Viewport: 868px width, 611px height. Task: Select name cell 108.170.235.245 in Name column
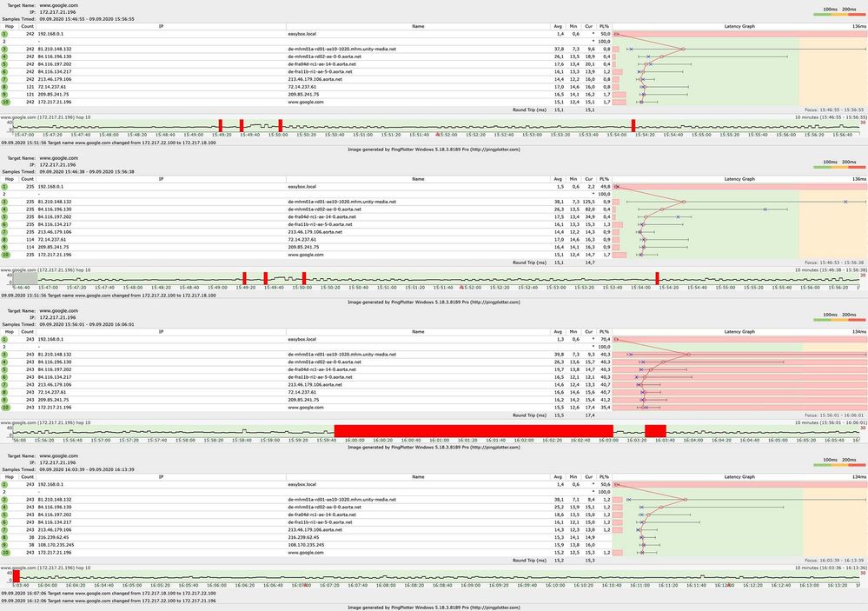pos(306,545)
